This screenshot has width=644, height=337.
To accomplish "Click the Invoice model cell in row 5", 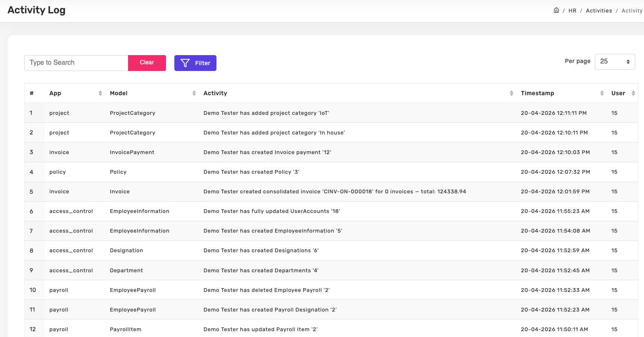I will (x=120, y=192).
